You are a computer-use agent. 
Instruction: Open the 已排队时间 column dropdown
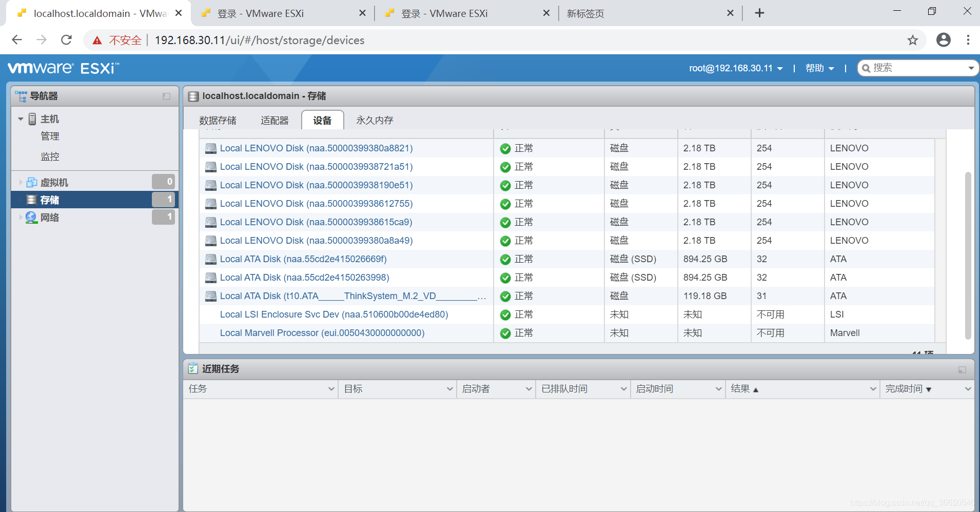(x=623, y=389)
